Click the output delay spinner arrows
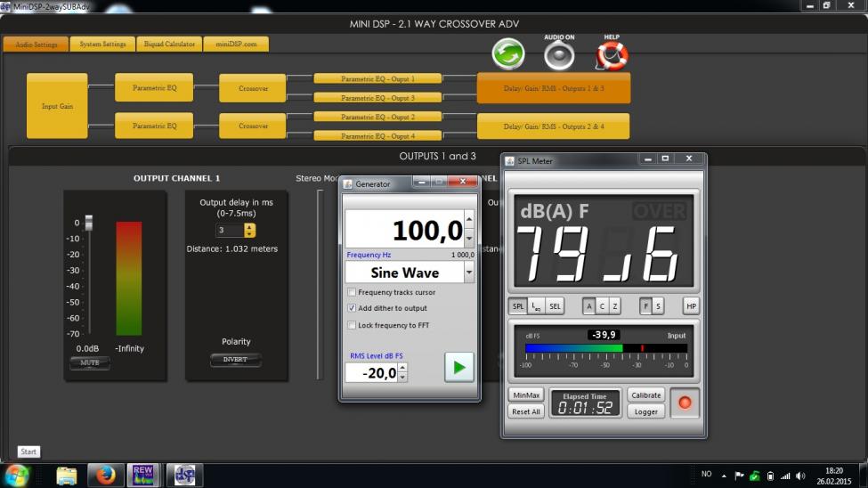The width and height of the screenshot is (868, 488). click(249, 230)
